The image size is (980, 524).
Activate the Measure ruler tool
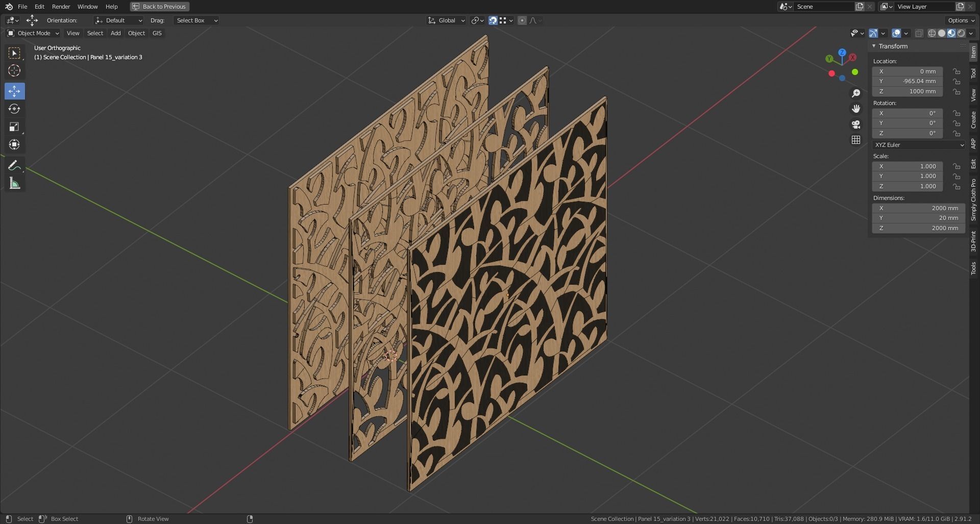click(x=14, y=184)
